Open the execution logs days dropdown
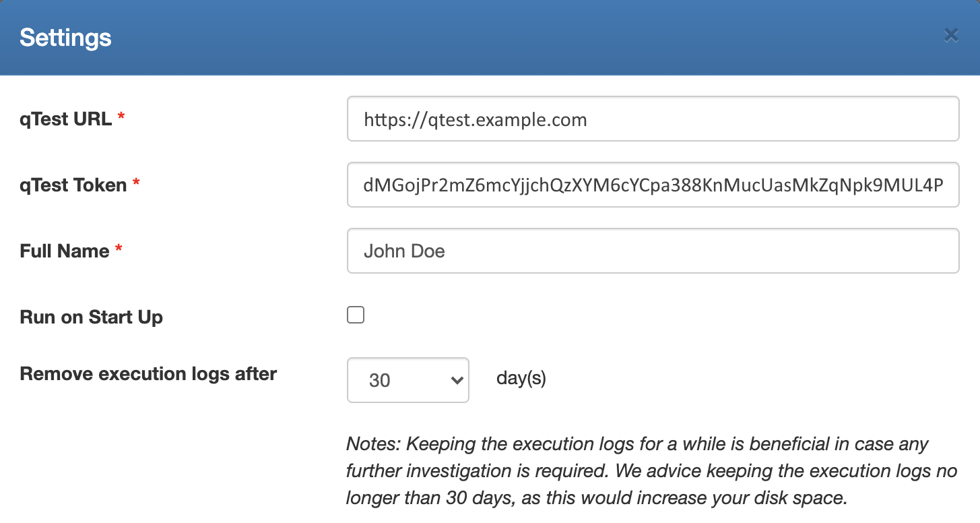 click(x=407, y=380)
